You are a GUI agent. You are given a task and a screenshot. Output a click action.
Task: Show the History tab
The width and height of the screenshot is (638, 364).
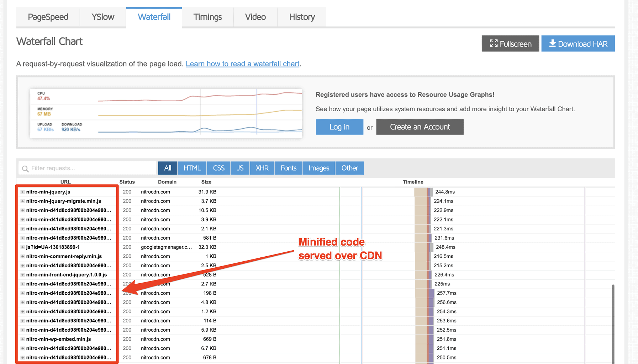pos(302,17)
